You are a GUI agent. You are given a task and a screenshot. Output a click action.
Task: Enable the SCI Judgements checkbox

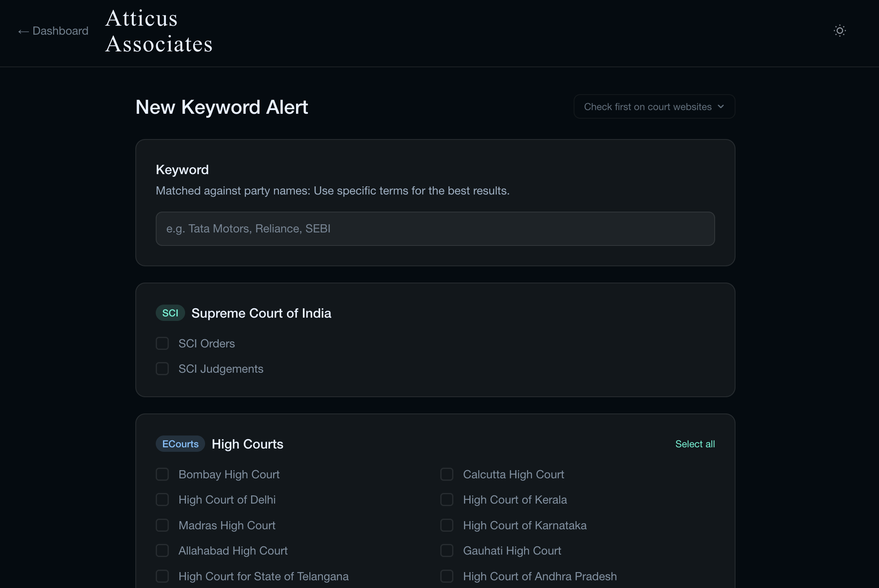pyautogui.click(x=162, y=369)
